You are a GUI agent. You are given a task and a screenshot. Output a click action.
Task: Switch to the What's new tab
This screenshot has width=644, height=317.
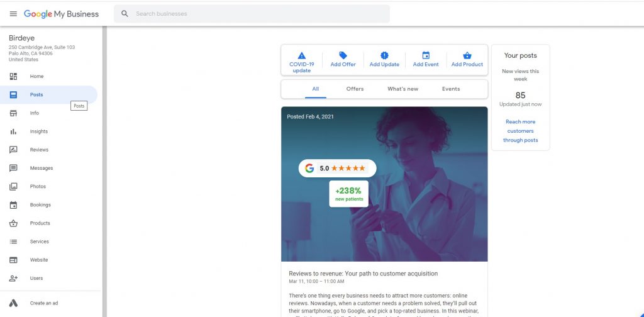(403, 89)
